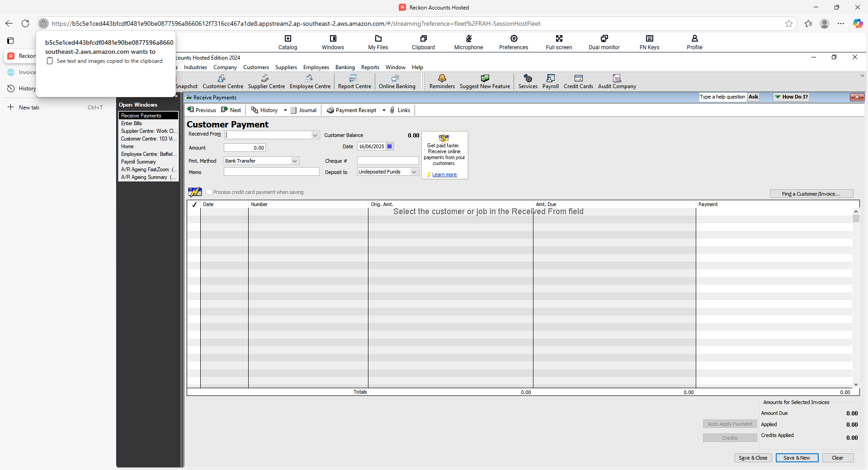Image resolution: width=868 pixels, height=470 pixels.
Task: Open Supplier Centre from icon bar
Action: 266,82
